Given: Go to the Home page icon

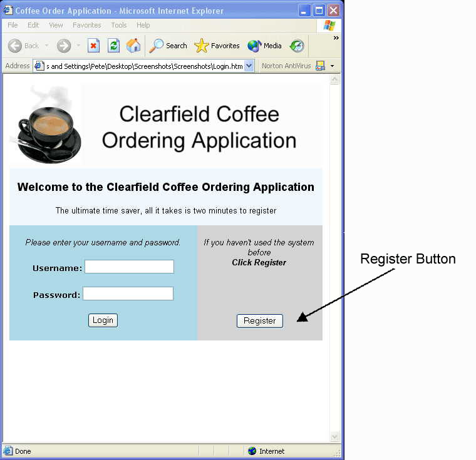Looking at the screenshot, I should pyautogui.click(x=133, y=46).
